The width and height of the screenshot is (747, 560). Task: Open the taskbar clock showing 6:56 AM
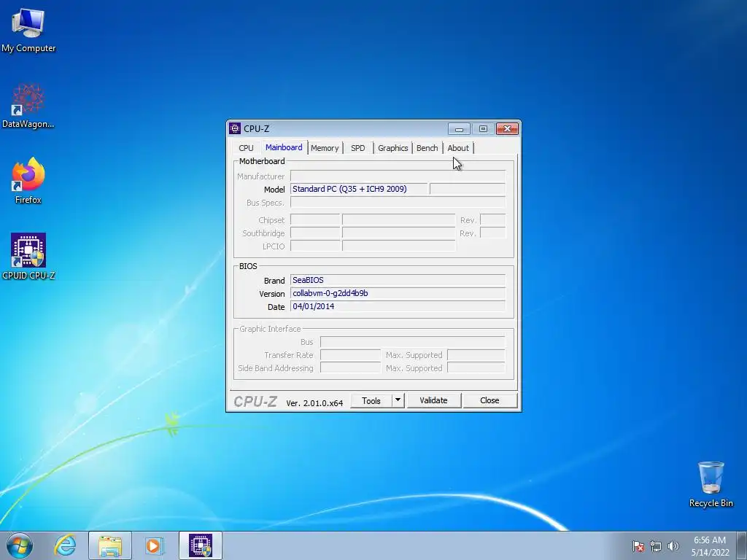tap(710, 546)
